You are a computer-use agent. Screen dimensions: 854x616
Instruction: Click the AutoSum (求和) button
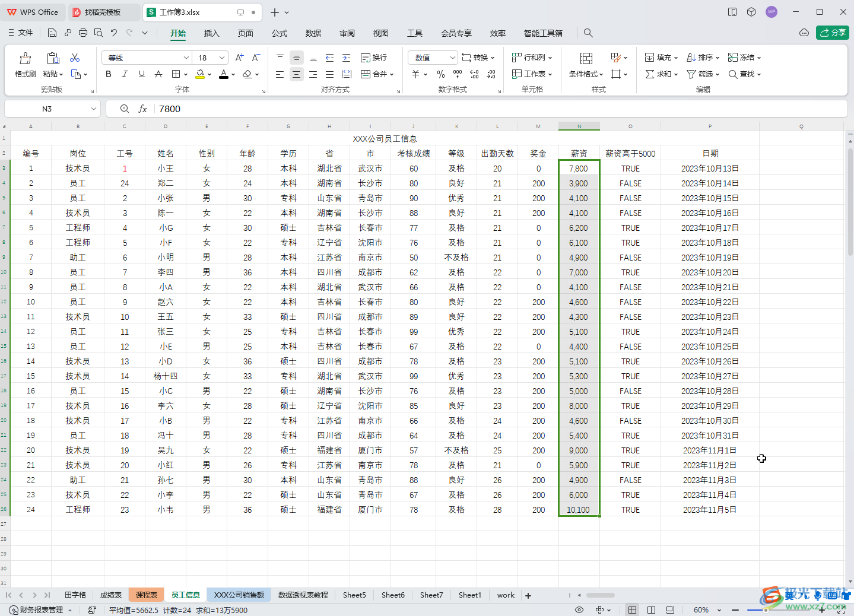click(x=661, y=74)
